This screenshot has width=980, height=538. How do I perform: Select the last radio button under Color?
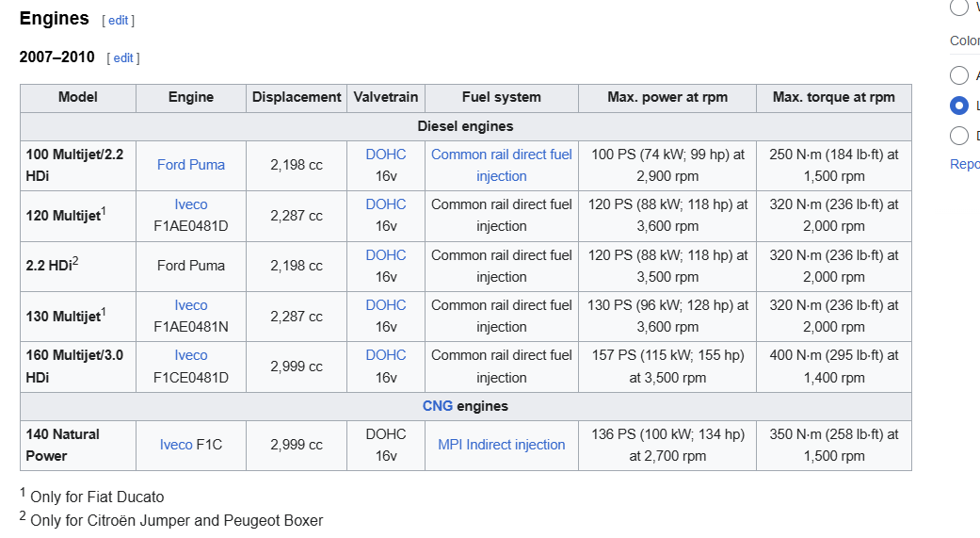point(959,136)
